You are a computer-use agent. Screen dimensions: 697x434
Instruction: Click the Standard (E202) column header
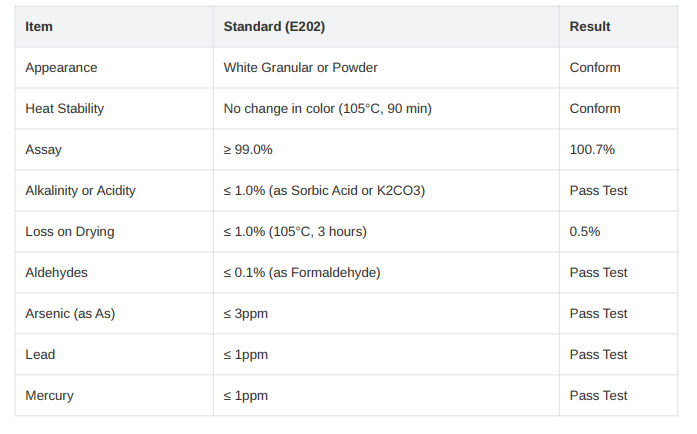[274, 27]
